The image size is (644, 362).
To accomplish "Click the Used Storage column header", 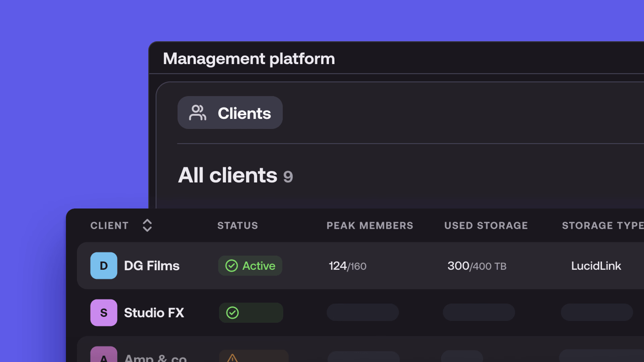I will [x=486, y=225].
